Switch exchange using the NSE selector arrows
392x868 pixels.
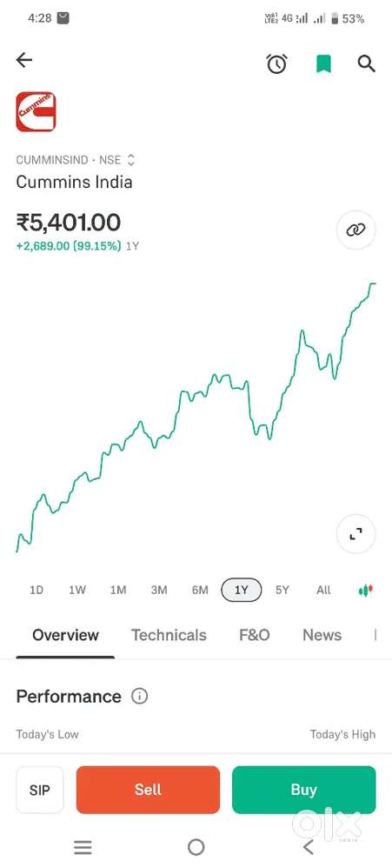pos(131,161)
